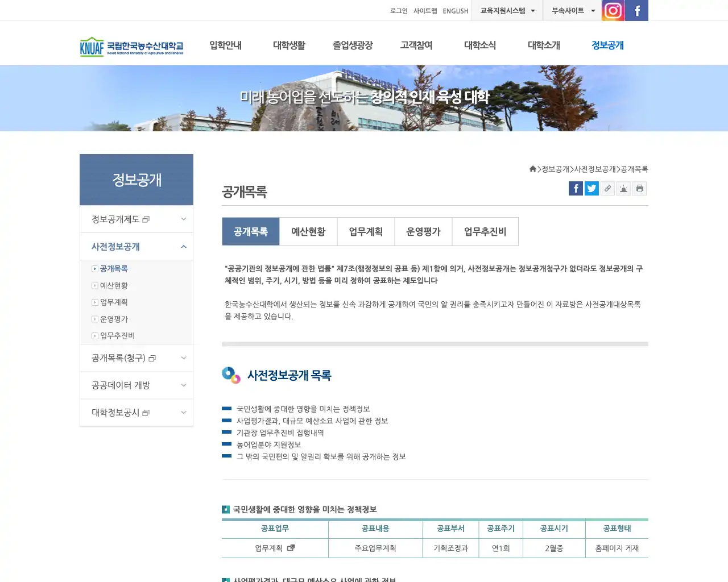This screenshot has height=582, width=728.
Task: Share page on Twitter
Action: pos(591,189)
